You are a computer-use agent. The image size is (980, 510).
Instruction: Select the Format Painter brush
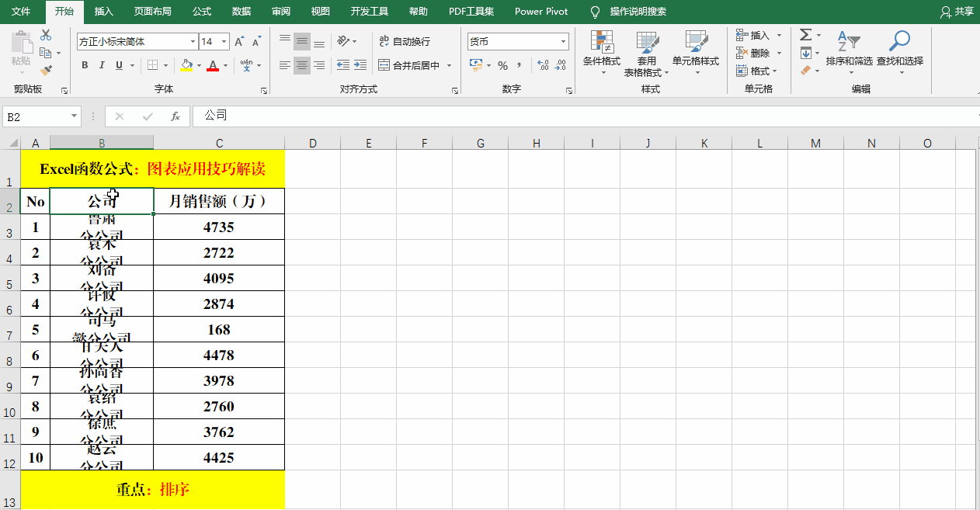click(46, 70)
